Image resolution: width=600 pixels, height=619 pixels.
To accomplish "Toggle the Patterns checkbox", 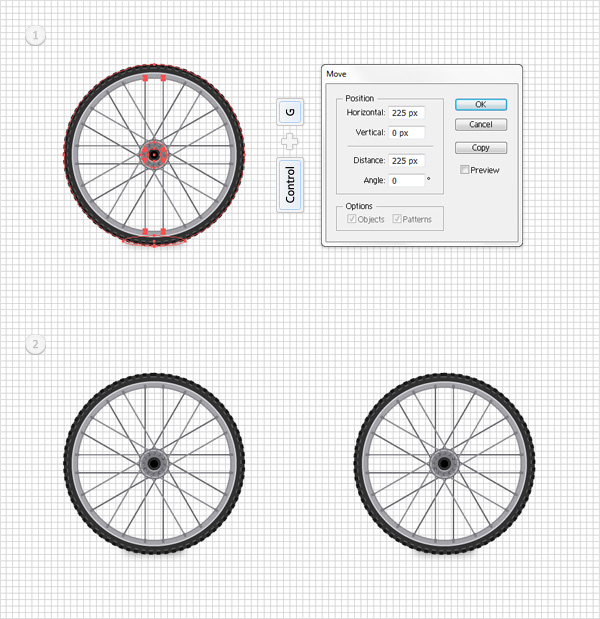I will (397, 219).
